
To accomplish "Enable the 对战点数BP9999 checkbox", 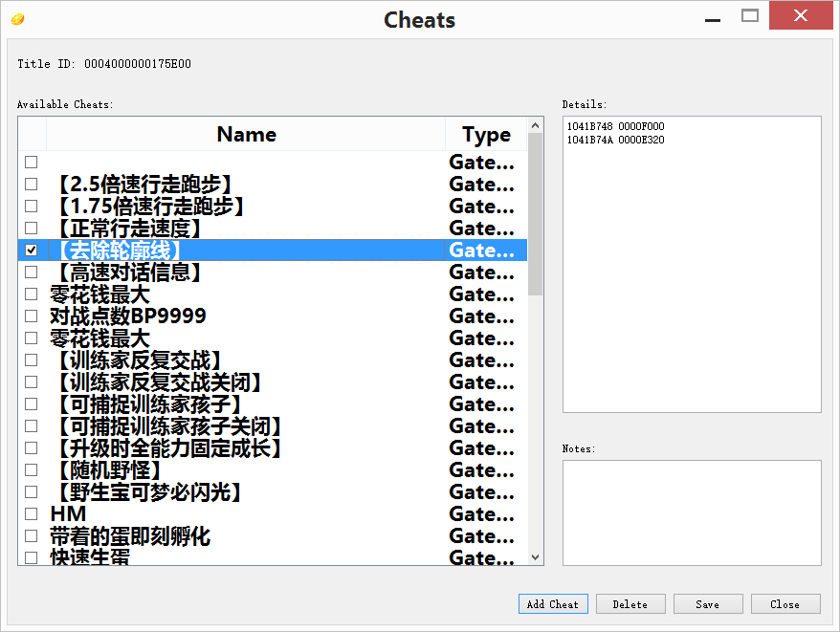I will tap(31, 316).
